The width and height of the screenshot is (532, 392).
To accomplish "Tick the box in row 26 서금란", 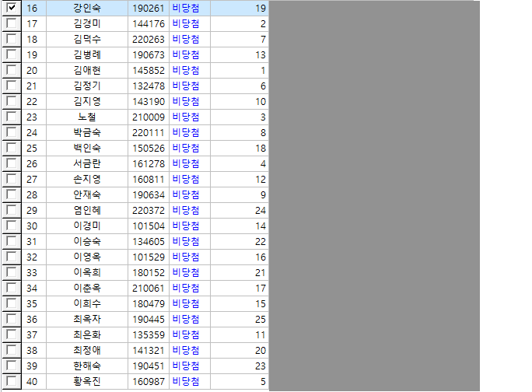I will [12, 163].
